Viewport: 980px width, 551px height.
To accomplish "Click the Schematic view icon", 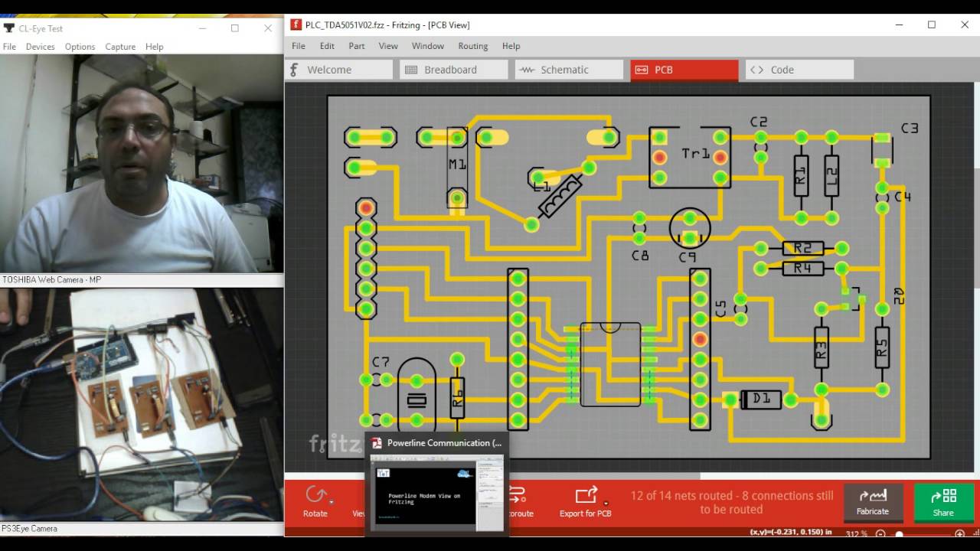I will [x=527, y=69].
